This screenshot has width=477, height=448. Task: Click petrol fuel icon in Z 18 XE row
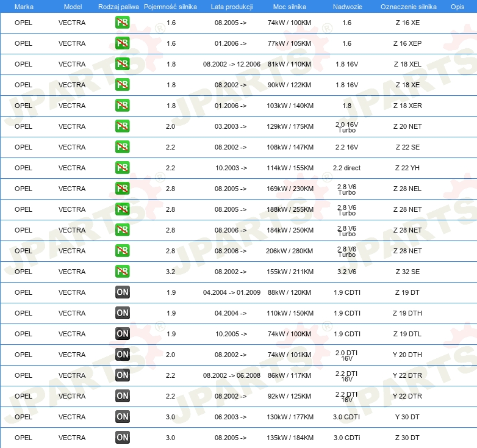(x=122, y=85)
